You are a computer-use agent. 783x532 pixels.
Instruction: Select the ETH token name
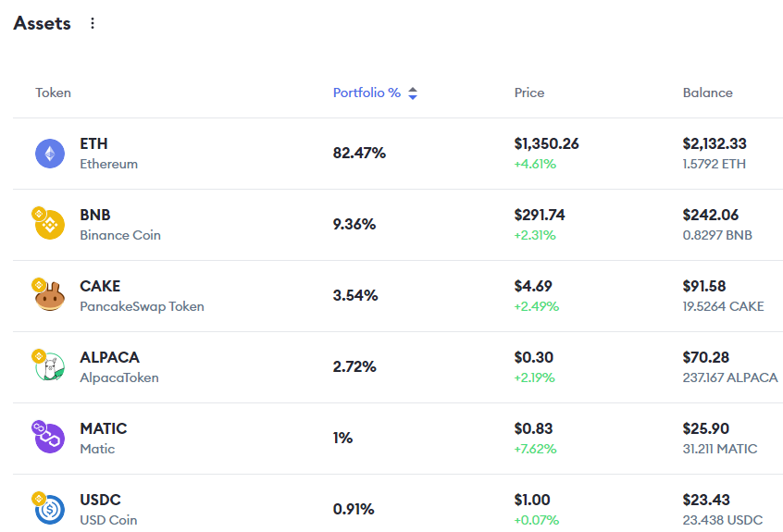[x=93, y=143]
